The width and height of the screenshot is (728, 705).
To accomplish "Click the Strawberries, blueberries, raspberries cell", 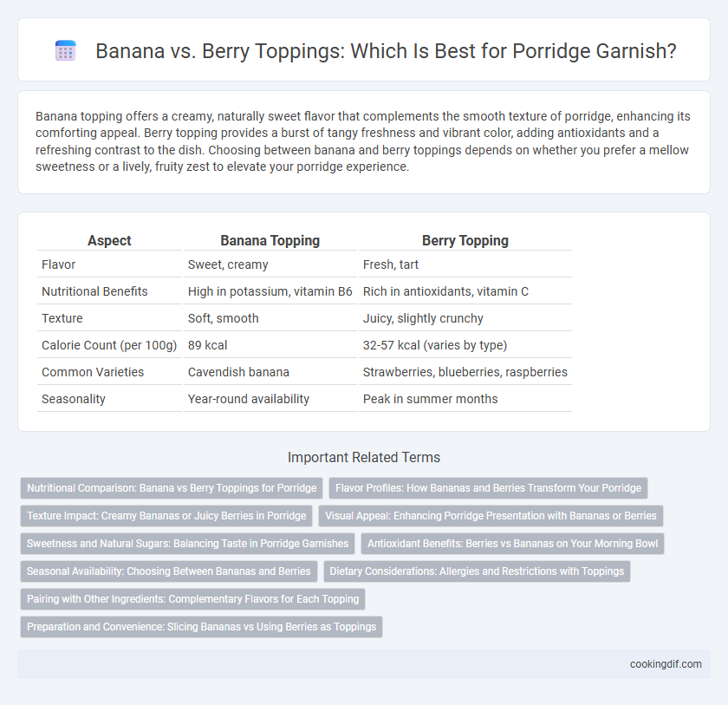I will (x=465, y=372).
